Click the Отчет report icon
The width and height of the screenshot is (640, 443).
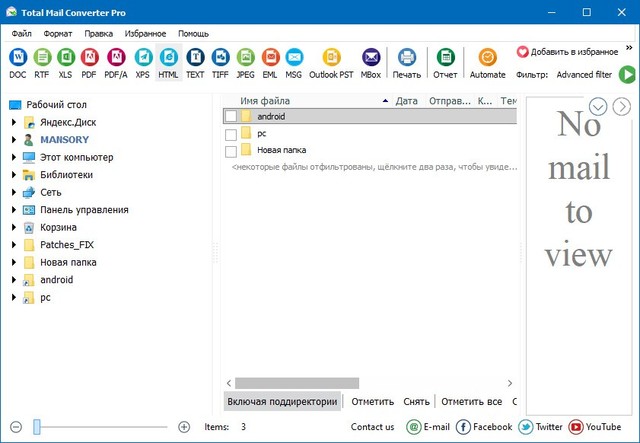click(445, 58)
